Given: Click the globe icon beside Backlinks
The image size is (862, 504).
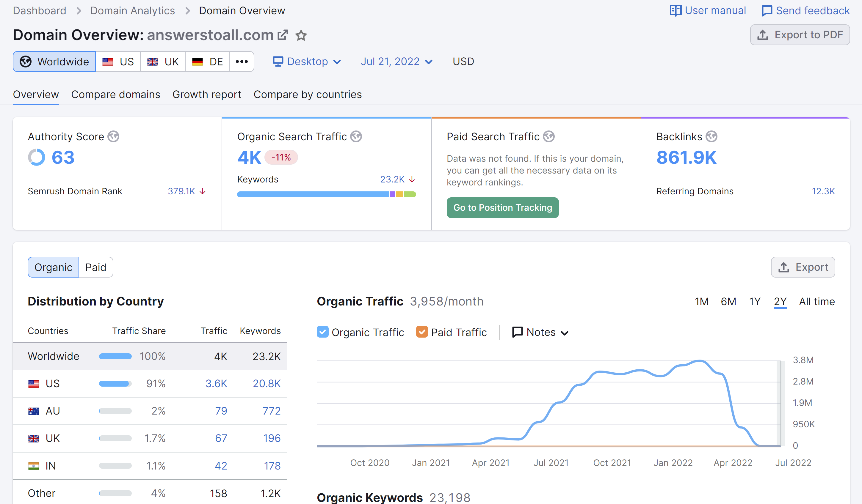Looking at the screenshot, I should pos(711,136).
